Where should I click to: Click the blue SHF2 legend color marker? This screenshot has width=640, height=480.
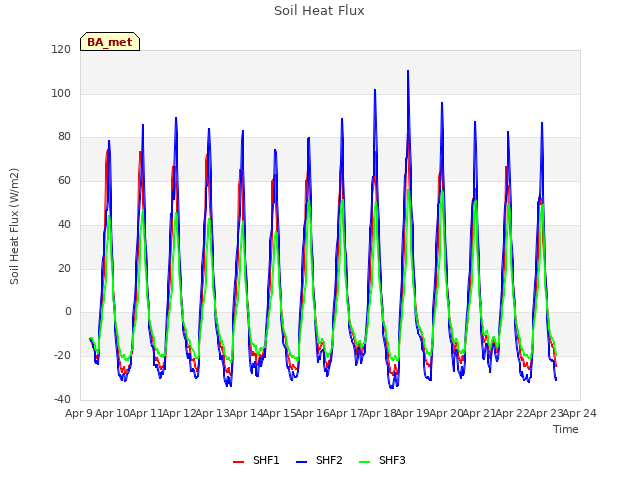(x=301, y=462)
